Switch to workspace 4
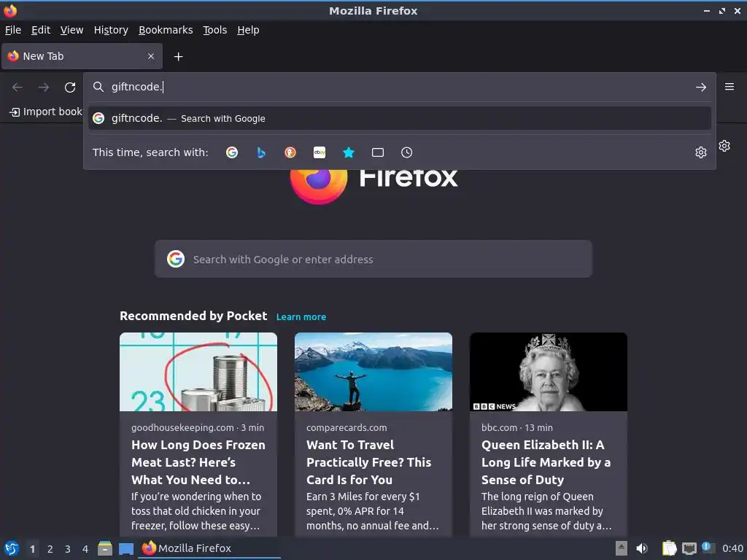This screenshot has height=560, width=747. 85,548
